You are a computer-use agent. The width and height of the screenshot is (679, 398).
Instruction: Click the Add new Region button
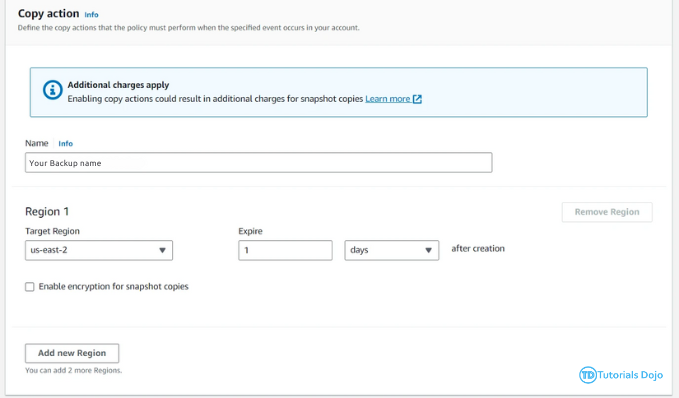pyautogui.click(x=72, y=353)
